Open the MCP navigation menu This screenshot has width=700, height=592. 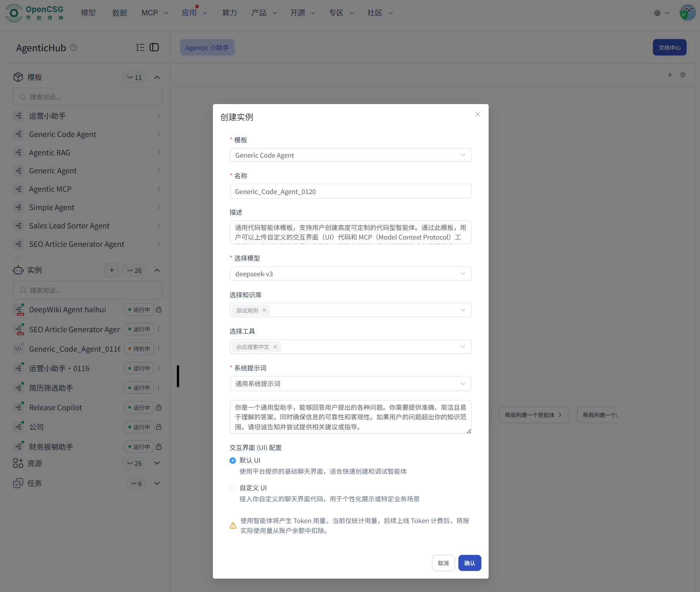coord(149,13)
